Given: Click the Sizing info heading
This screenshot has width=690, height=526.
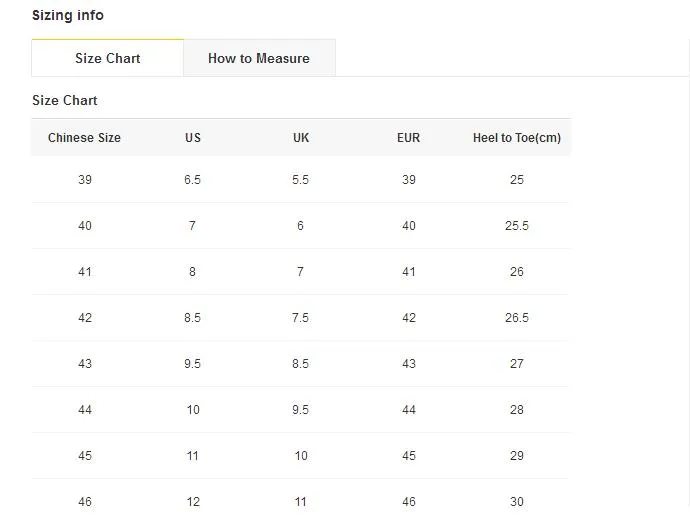Looking at the screenshot, I should (x=68, y=15).
